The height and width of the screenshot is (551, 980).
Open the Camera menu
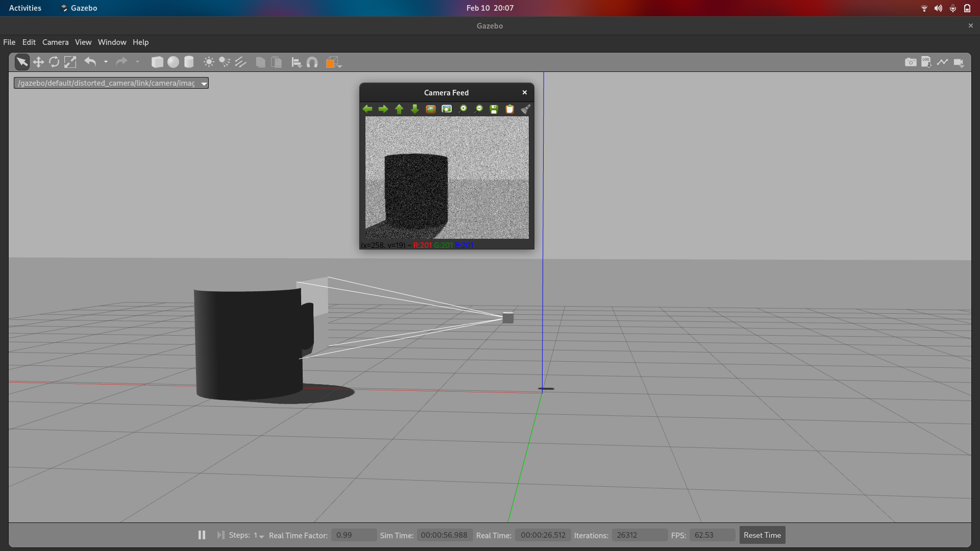[x=55, y=42]
